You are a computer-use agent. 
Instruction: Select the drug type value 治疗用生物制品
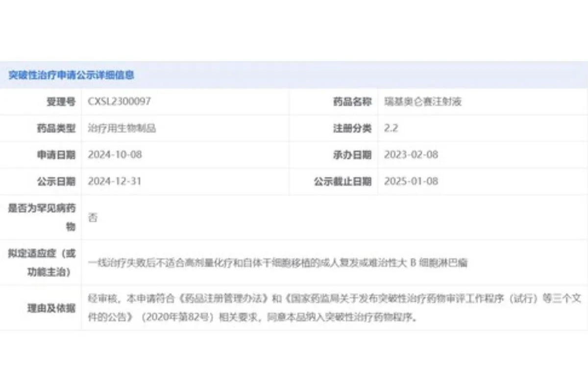[122, 128]
